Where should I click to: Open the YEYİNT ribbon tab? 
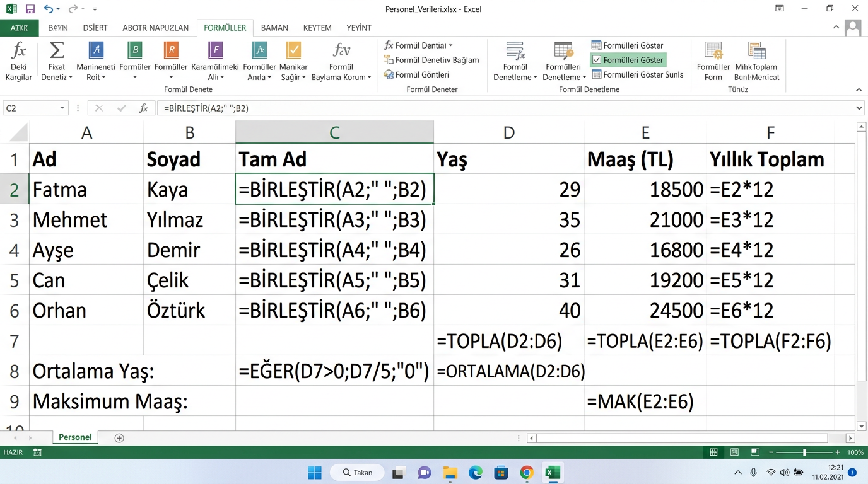[359, 28]
